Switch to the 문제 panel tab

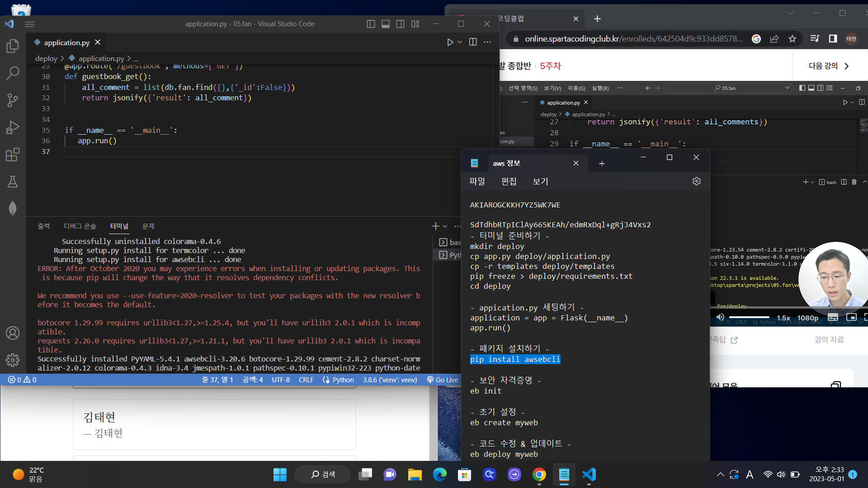148,226
